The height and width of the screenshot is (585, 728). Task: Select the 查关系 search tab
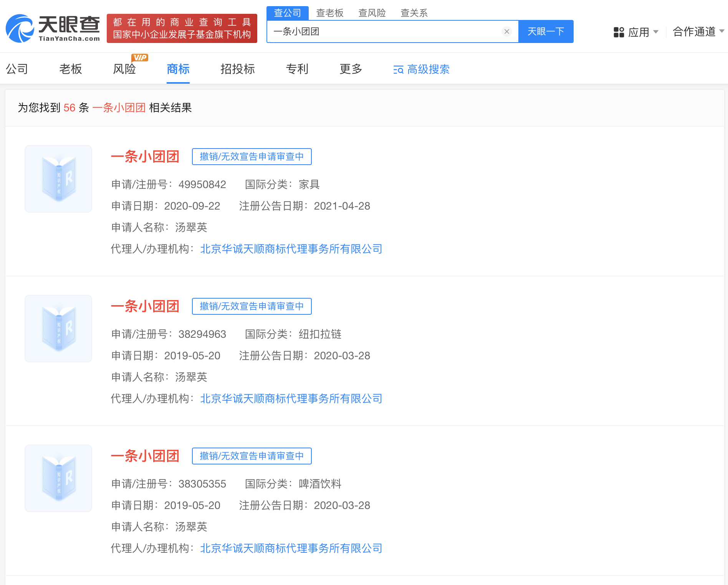click(x=414, y=13)
